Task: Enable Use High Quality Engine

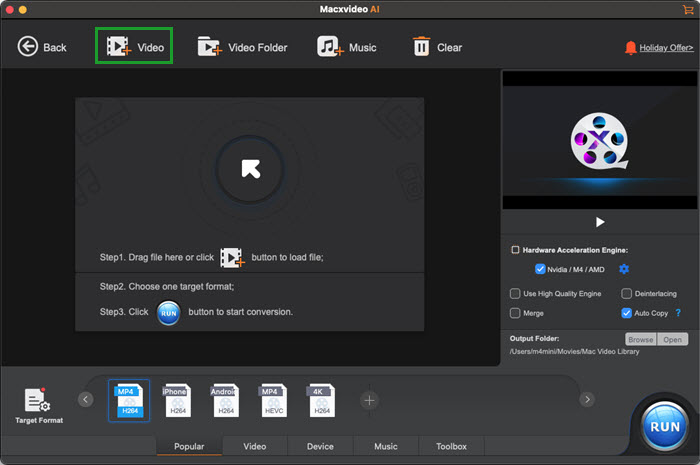Action: pos(515,294)
